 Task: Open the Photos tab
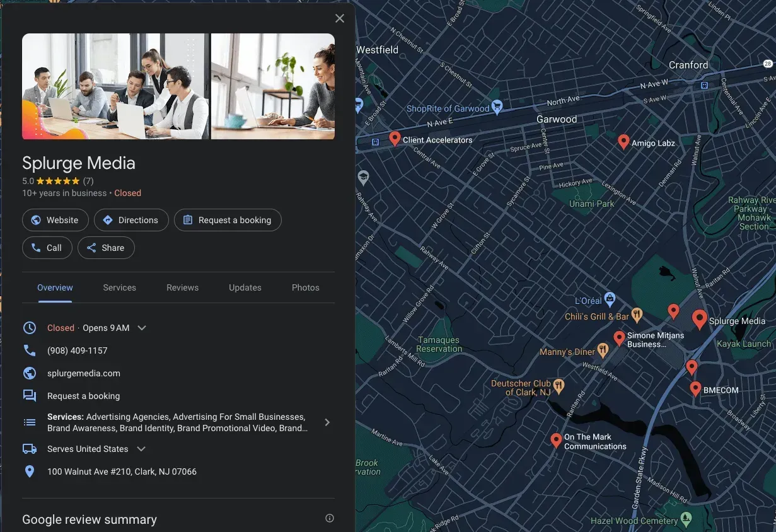click(305, 287)
